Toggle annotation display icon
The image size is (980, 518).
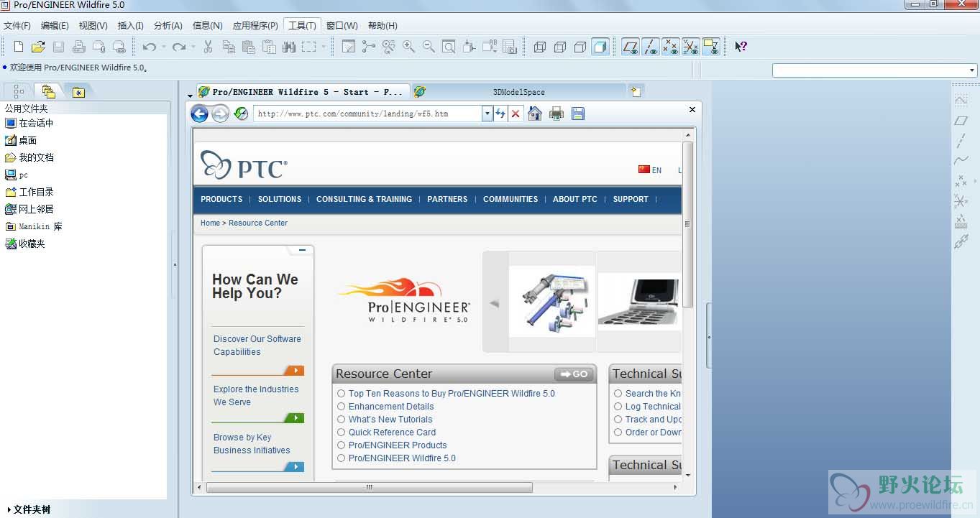(711, 47)
